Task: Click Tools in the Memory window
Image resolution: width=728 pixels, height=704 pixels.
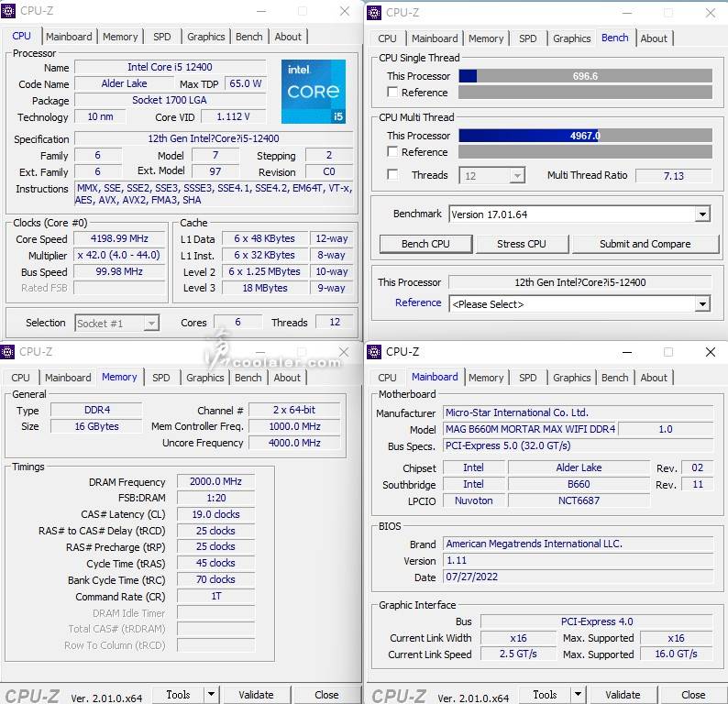Action: click(178, 694)
